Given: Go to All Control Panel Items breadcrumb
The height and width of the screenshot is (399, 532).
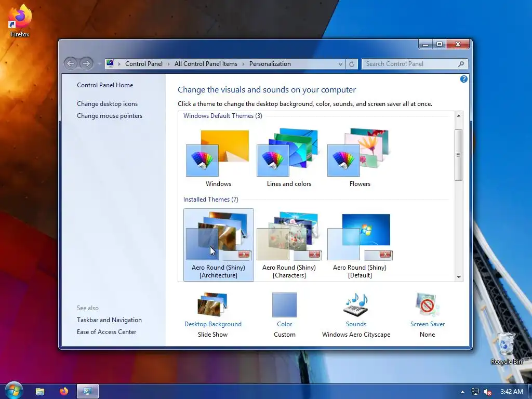Looking at the screenshot, I should click(x=206, y=64).
